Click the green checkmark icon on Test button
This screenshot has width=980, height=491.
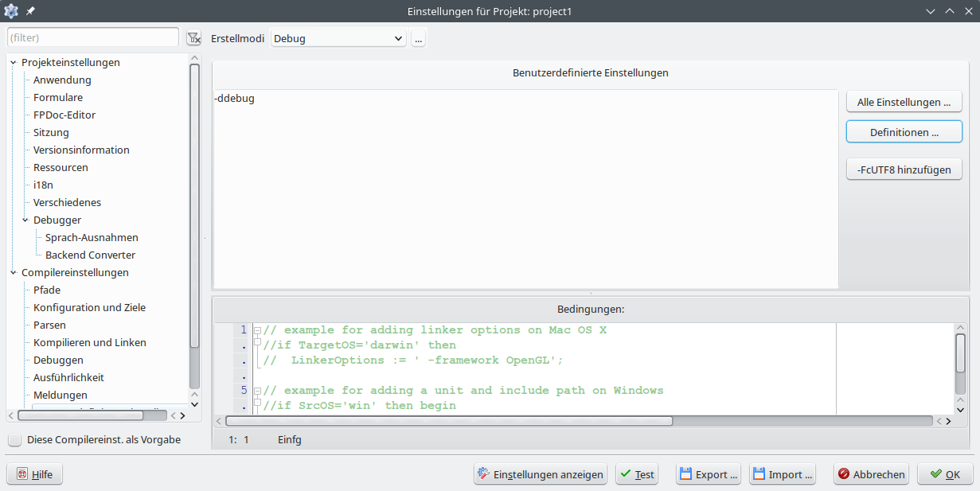626,474
